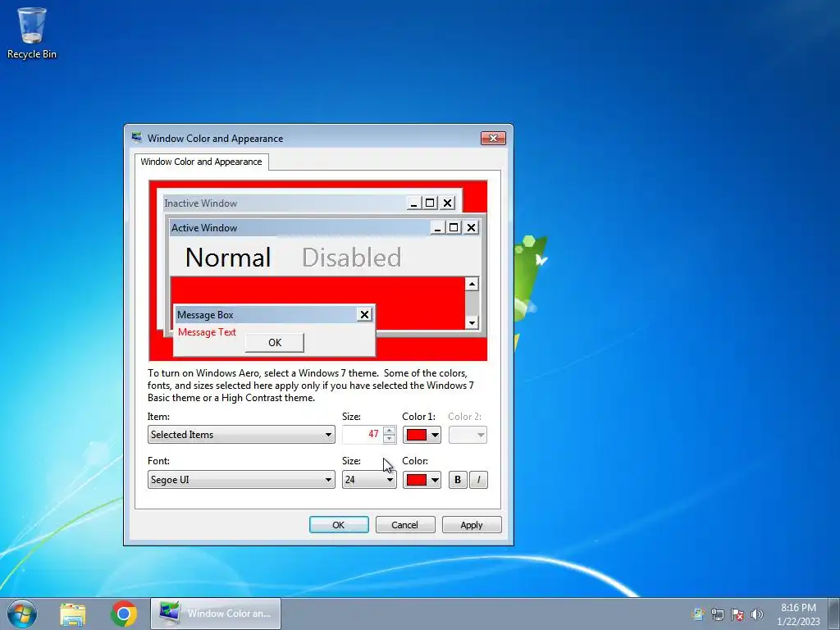Launch File Explorer from the taskbar
Image resolution: width=840 pixels, height=630 pixels.
coord(73,614)
